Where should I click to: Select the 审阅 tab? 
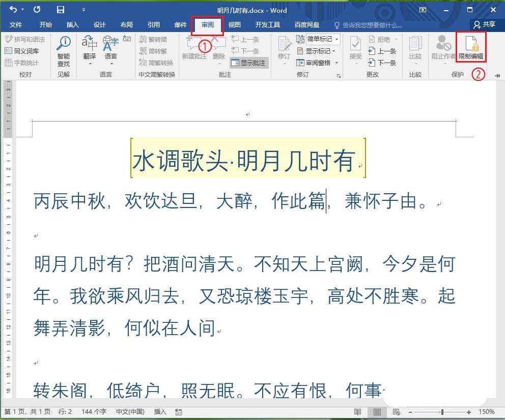[x=208, y=25]
